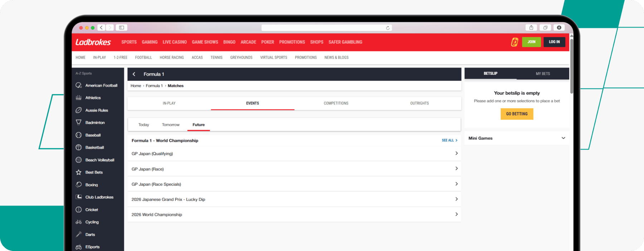644x251 pixels.
Task: Click the browser share icon
Action: tap(531, 28)
